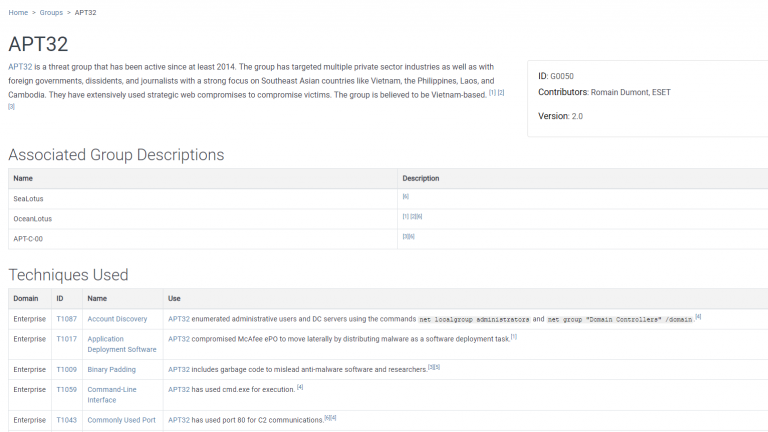768x432 pixels.
Task: Open Command-Line Interface technique
Action: (112, 395)
